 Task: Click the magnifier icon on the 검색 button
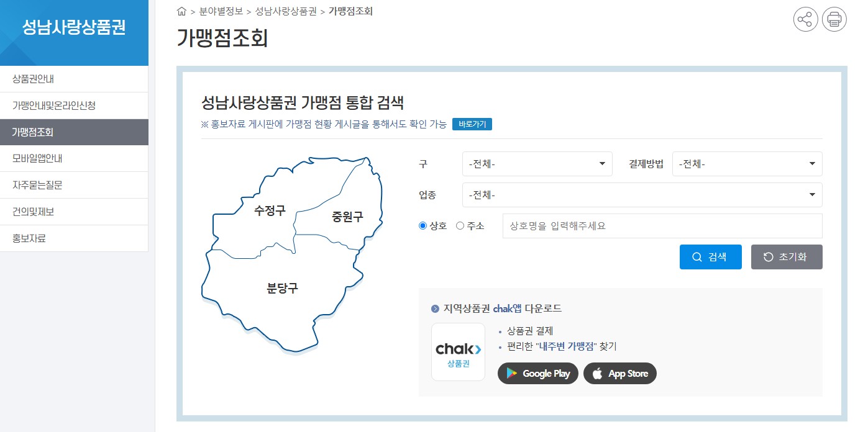tap(697, 256)
